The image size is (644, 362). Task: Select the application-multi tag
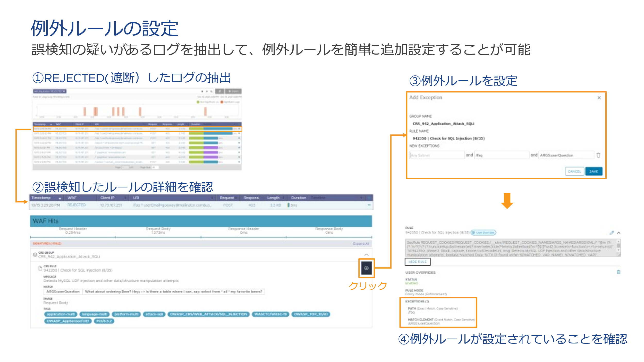61,314
